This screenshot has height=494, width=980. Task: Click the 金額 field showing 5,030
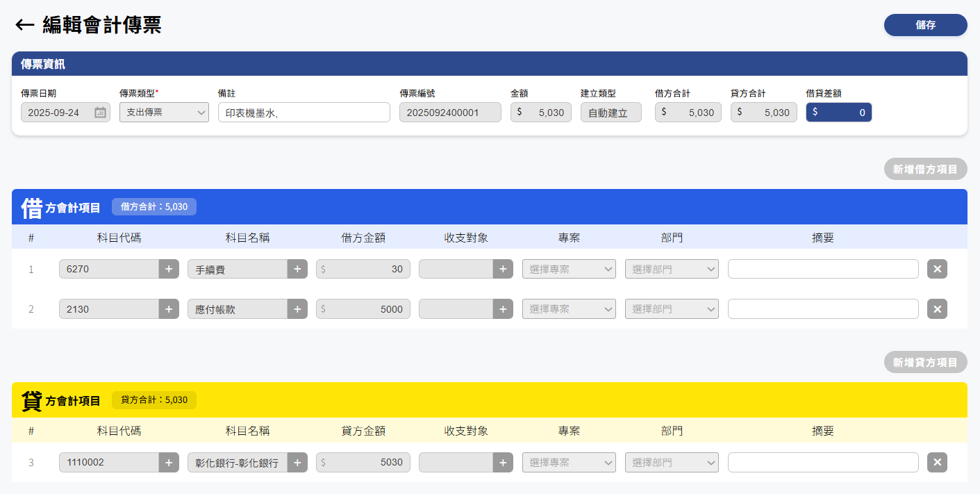tap(541, 113)
